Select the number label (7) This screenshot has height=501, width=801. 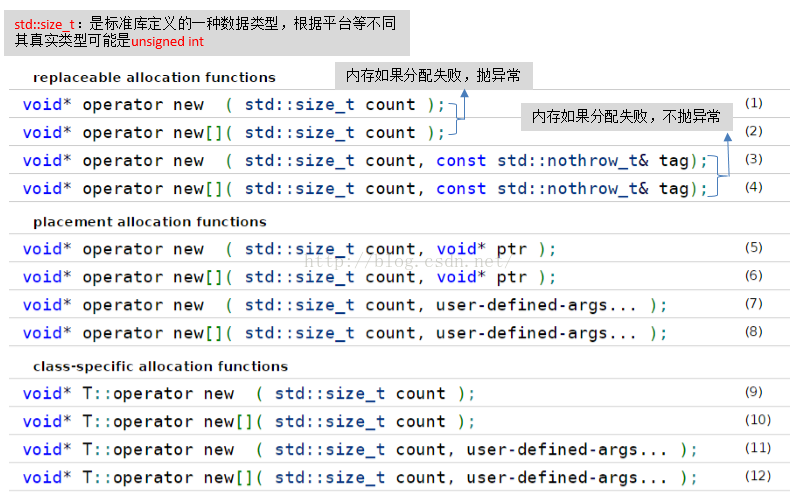pos(753,304)
